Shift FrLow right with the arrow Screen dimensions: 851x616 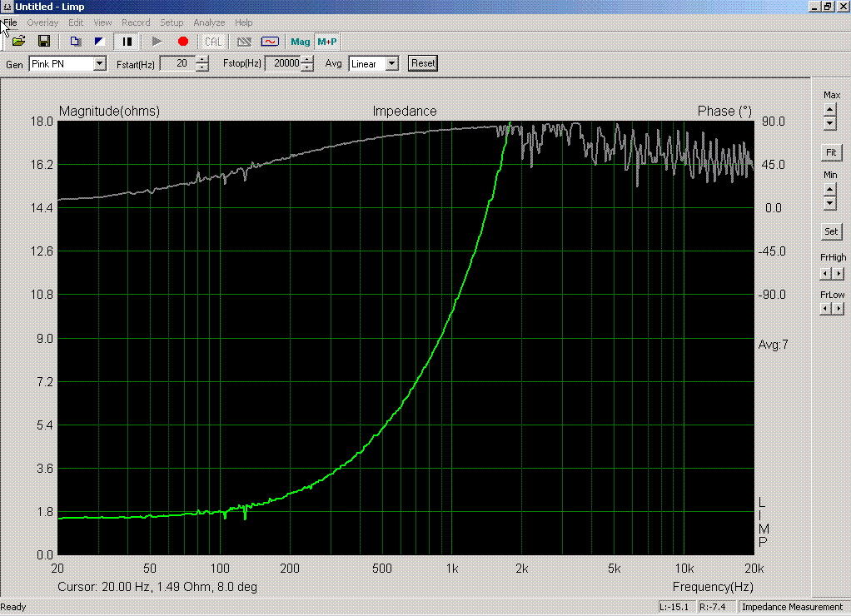(839, 308)
